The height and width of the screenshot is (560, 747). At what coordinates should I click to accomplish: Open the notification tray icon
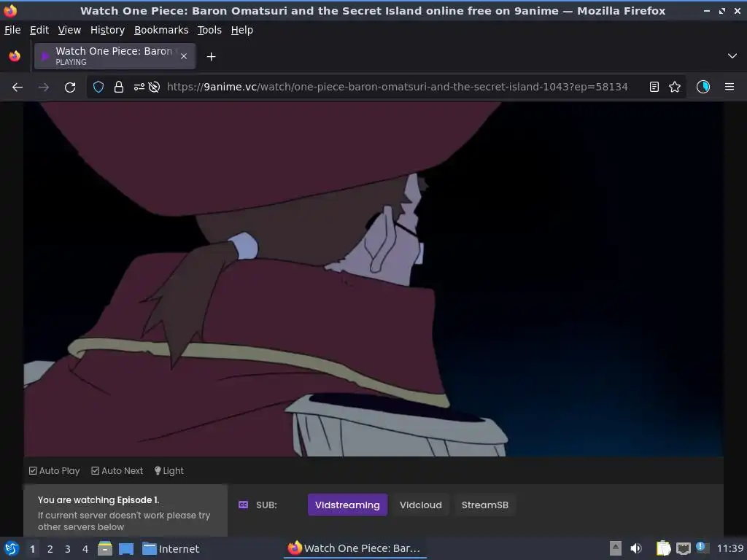pyautogui.click(x=701, y=547)
